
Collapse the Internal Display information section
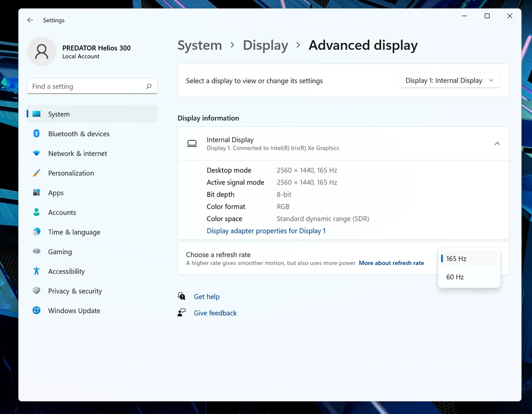coord(497,144)
